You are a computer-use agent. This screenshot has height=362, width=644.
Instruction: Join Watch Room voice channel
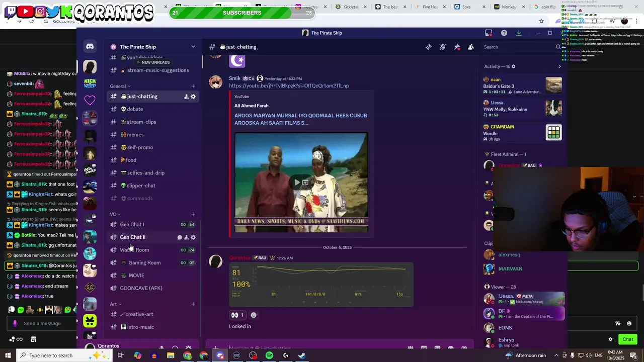(152, 250)
